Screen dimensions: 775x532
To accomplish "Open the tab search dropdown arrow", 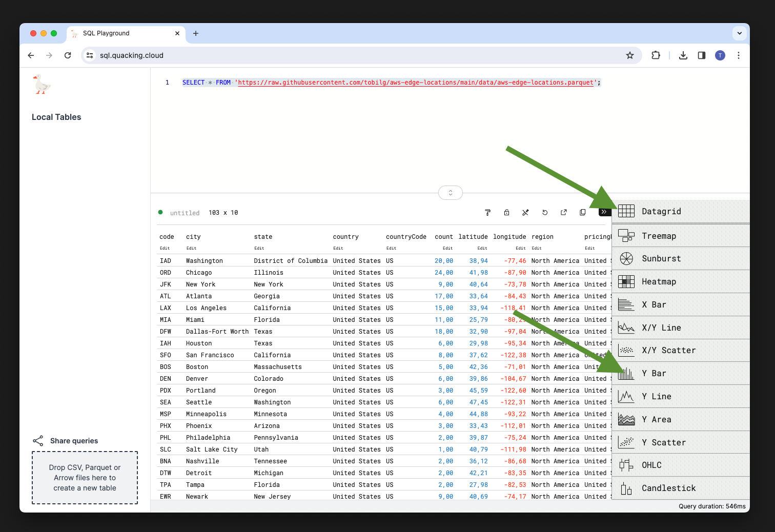I will coord(739,33).
